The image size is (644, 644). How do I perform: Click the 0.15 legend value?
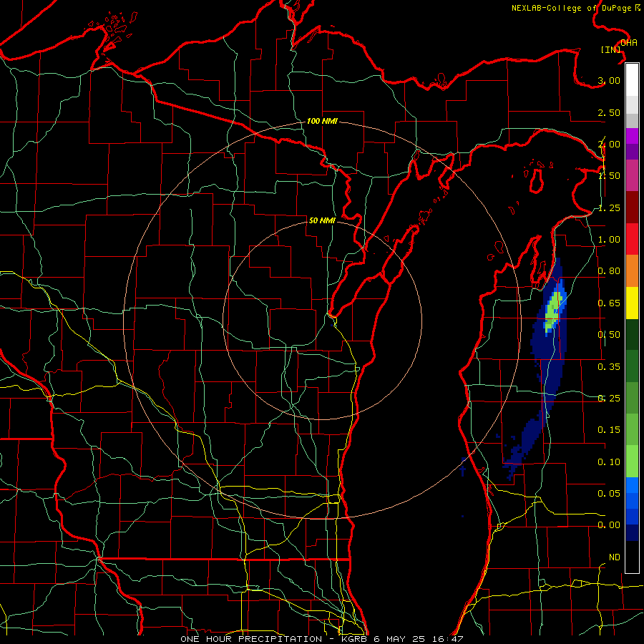(x=609, y=430)
